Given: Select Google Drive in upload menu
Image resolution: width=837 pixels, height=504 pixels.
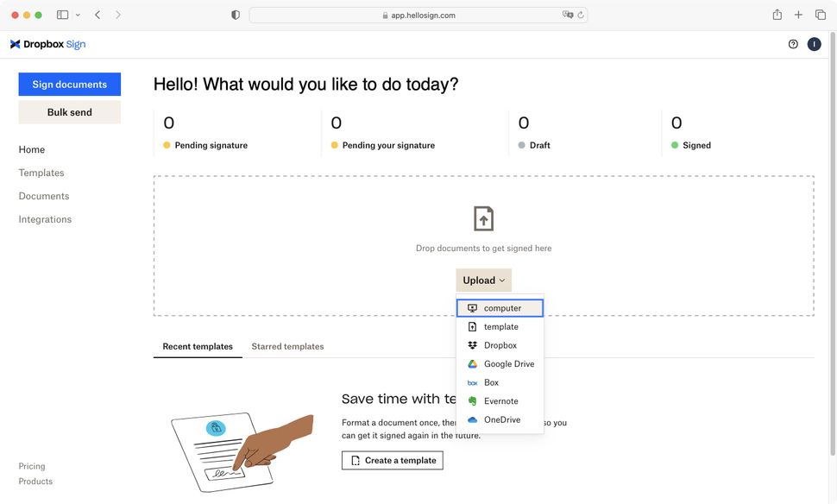Looking at the screenshot, I should point(508,364).
